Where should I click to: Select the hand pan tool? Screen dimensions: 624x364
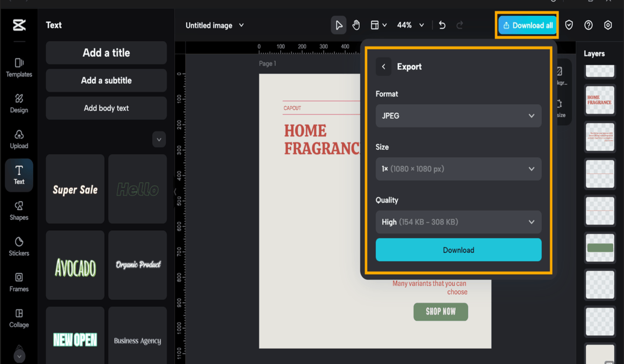click(x=356, y=25)
